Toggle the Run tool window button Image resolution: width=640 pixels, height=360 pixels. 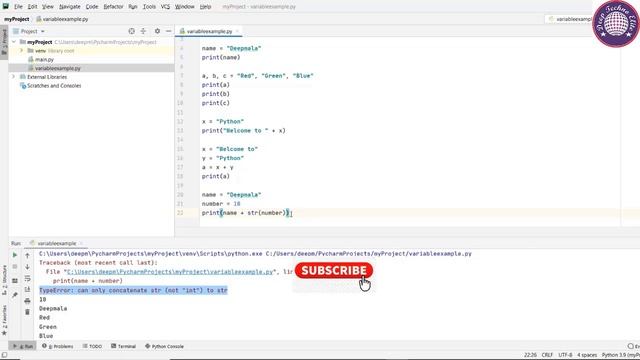(x=23, y=346)
